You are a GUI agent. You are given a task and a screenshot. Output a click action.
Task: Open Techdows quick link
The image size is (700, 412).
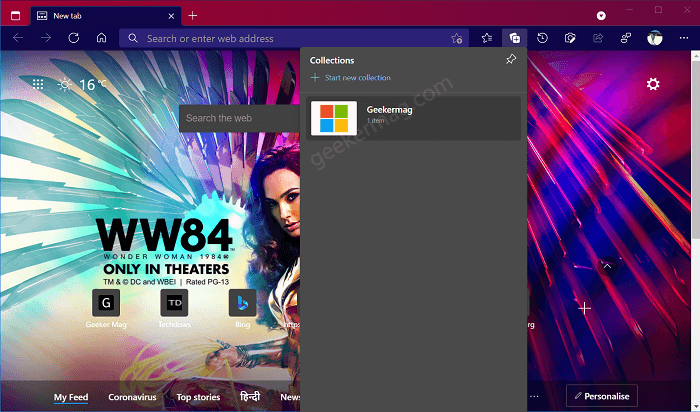pyautogui.click(x=175, y=309)
